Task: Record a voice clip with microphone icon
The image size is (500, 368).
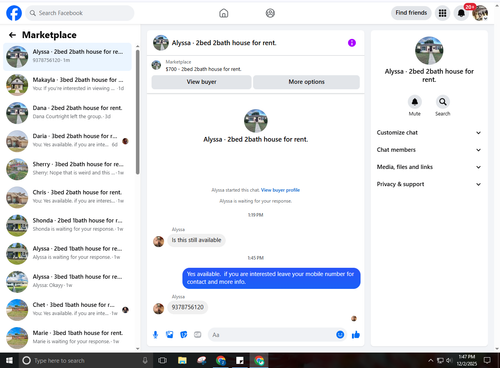Action: 155,334
